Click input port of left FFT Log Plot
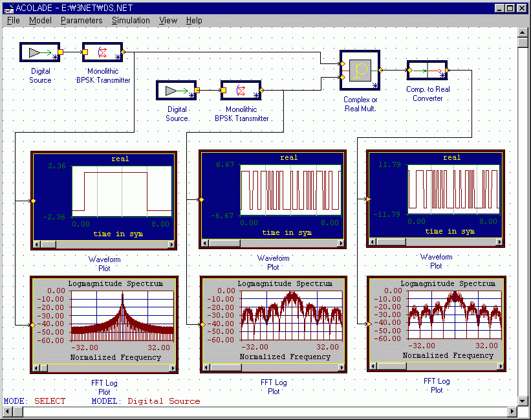531x420 pixels. [x=33, y=325]
